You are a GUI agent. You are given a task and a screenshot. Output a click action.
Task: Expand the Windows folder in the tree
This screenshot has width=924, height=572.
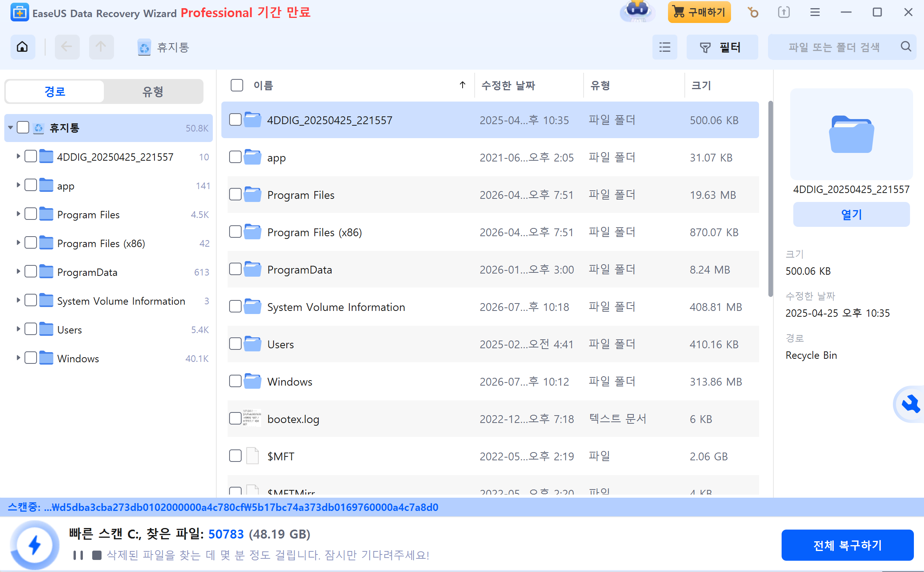coord(18,358)
